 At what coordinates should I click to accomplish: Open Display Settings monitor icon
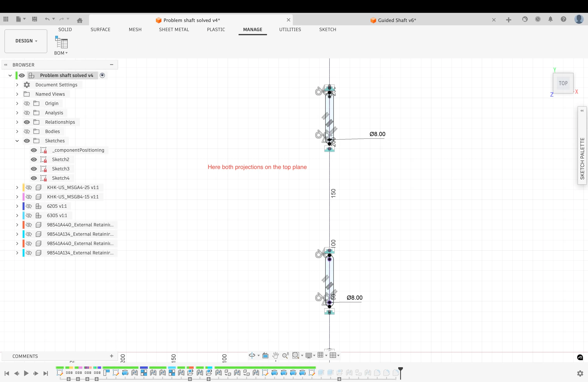point(309,355)
